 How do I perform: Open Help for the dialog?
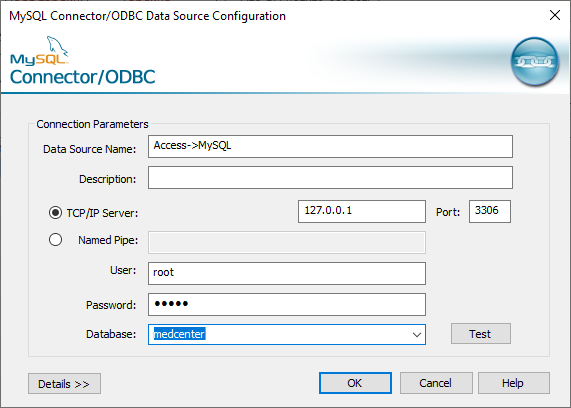(514, 383)
